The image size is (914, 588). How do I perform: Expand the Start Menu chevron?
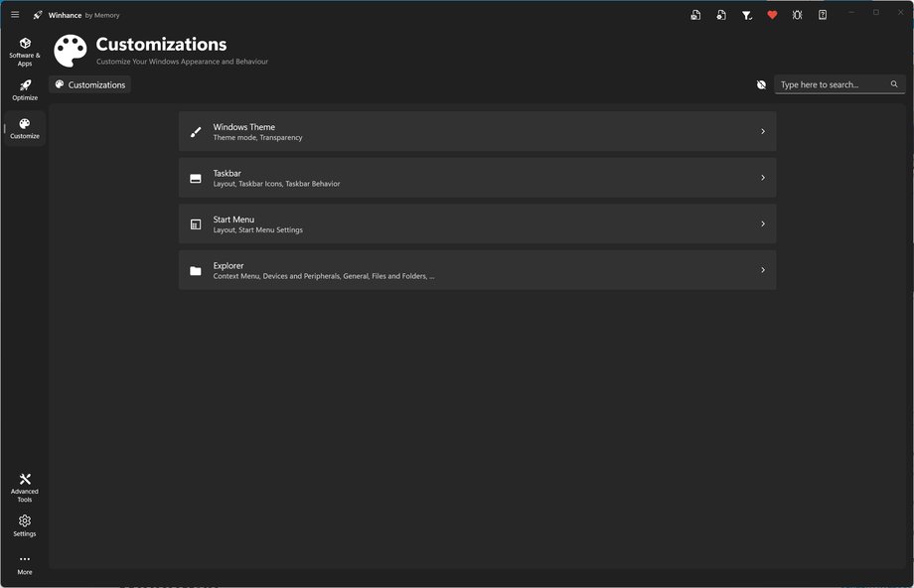(x=762, y=223)
